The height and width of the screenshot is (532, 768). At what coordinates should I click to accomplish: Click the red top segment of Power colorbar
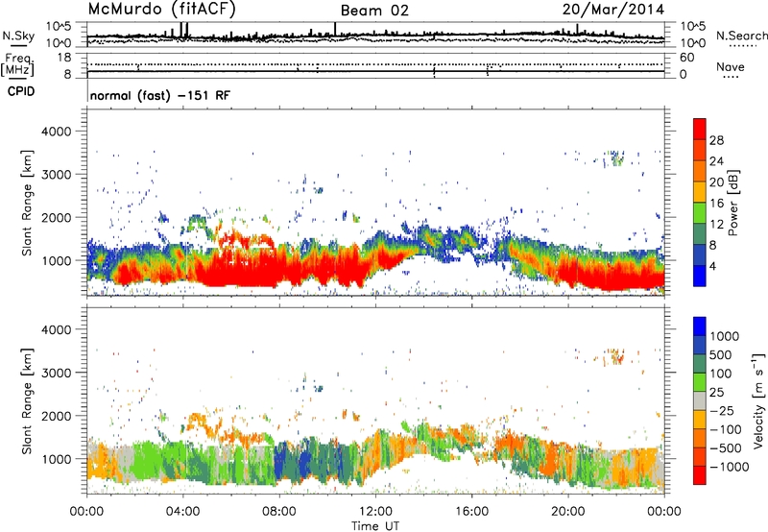pyautogui.click(x=700, y=130)
